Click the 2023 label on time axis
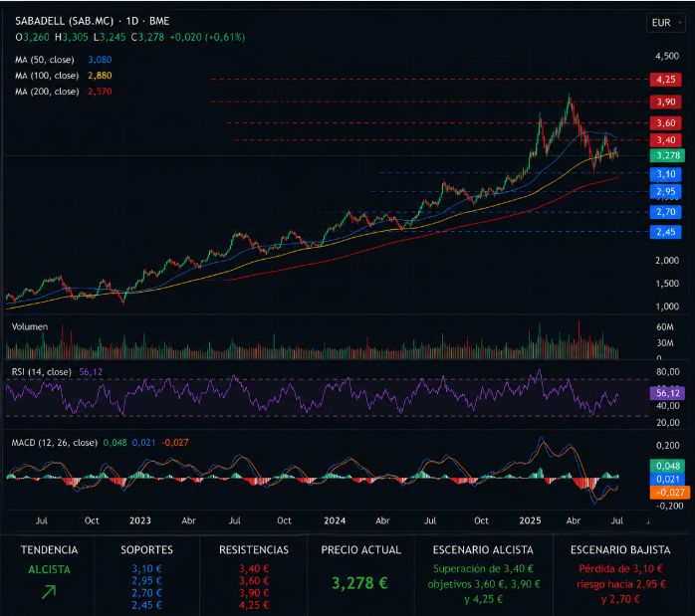695x616 pixels. (x=140, y=520)
